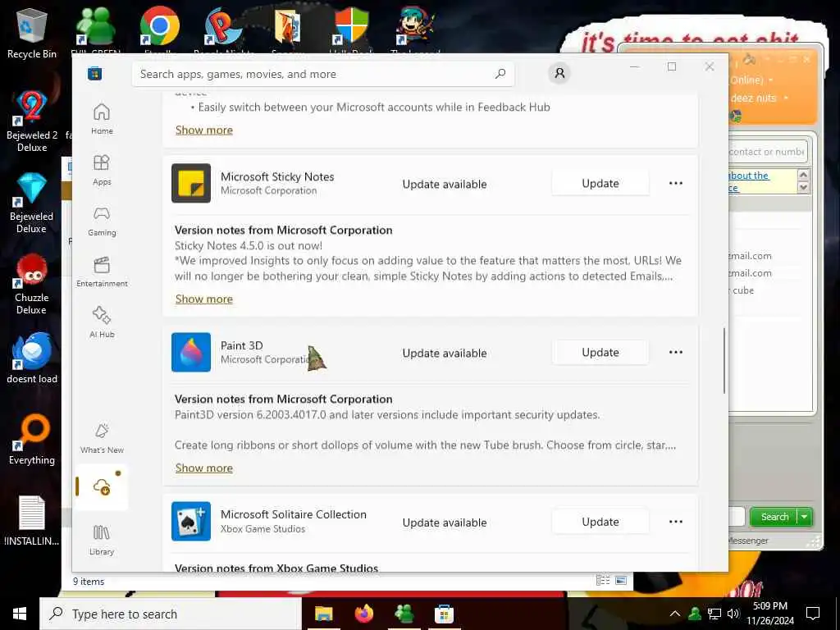This screenshot has width=840, height=630.
Task: Go to Apps in the Store sidebar
Action: (102, 170)
